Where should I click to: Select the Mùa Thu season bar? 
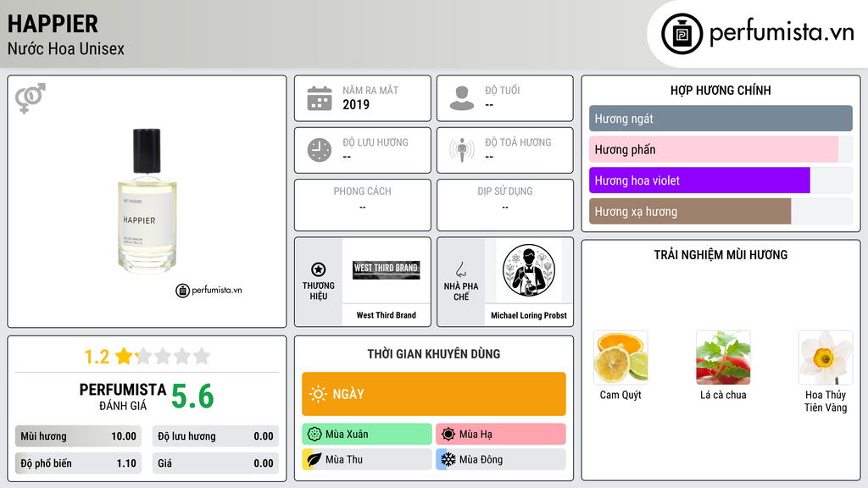point(367,459)
